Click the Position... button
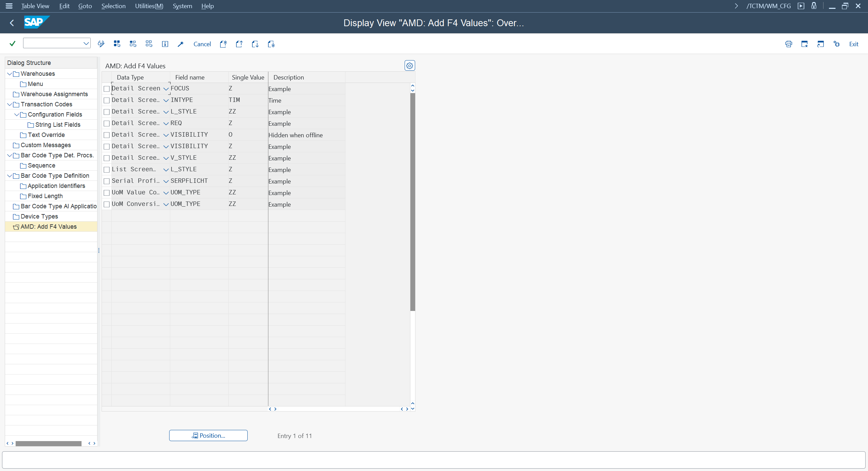868x471 pixels. click(x=208, y=435)
